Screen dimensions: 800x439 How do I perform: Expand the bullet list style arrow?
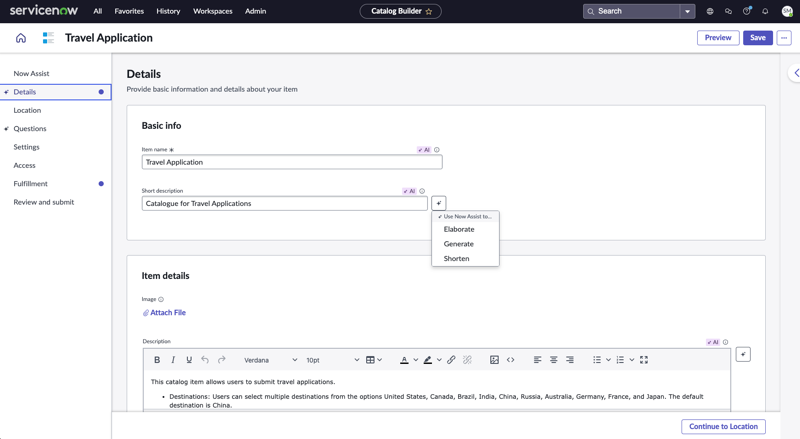click(608, 360)
